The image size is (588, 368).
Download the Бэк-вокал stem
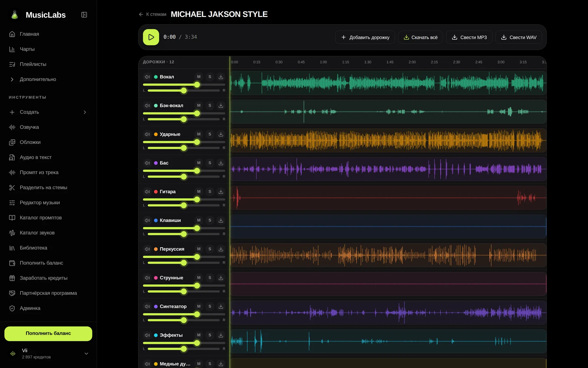coord(221,106)
